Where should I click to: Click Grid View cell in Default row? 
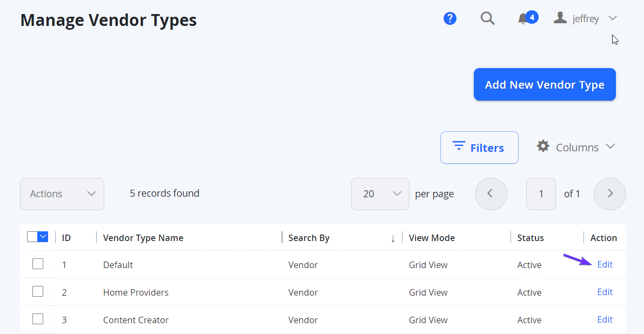(x=428, y=265)
